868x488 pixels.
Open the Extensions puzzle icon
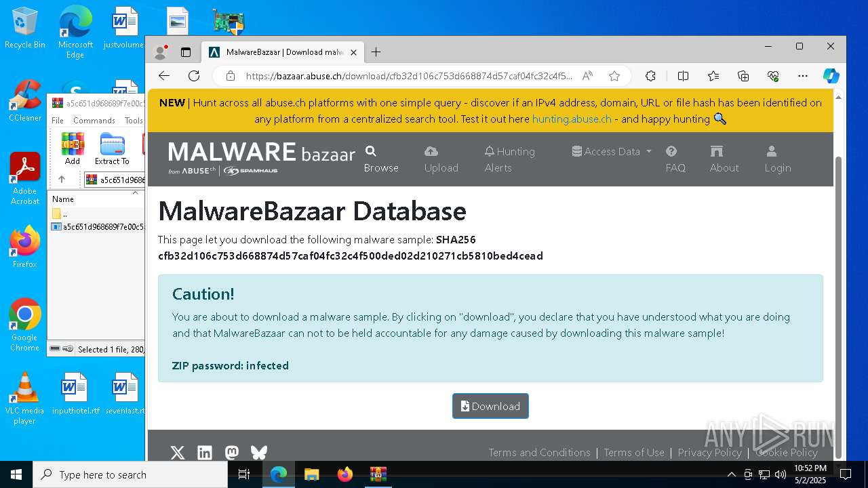pos(650,76)
